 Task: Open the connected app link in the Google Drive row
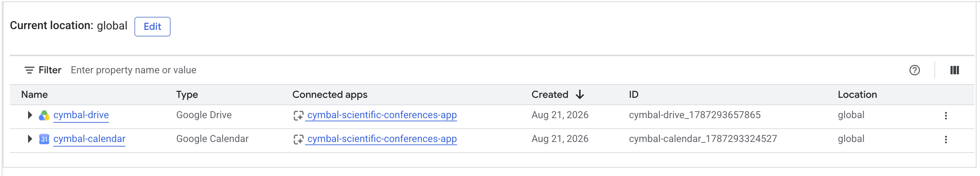[382, 115]
